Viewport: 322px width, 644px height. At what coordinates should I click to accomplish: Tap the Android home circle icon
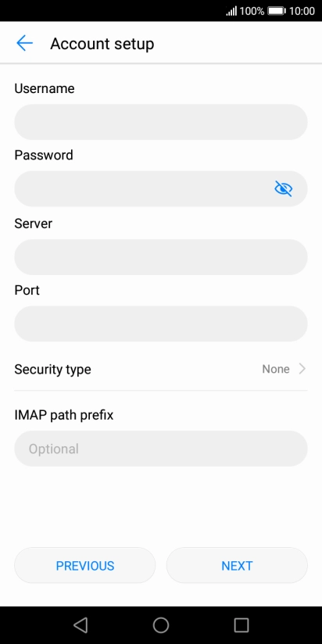tap(161, 625)
